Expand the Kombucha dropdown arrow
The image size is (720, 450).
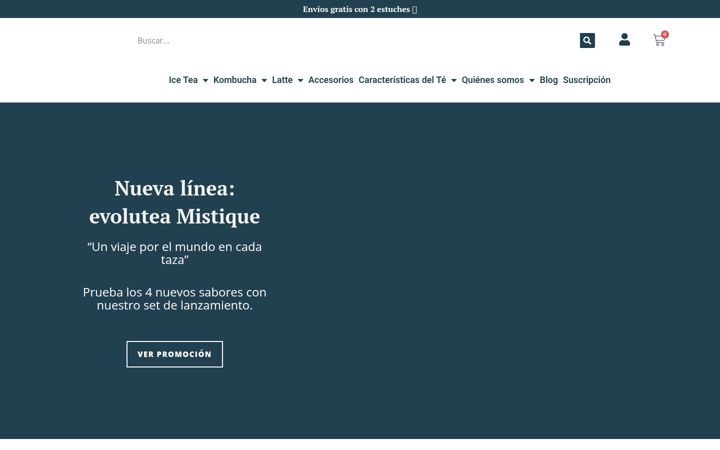[264, 80]
